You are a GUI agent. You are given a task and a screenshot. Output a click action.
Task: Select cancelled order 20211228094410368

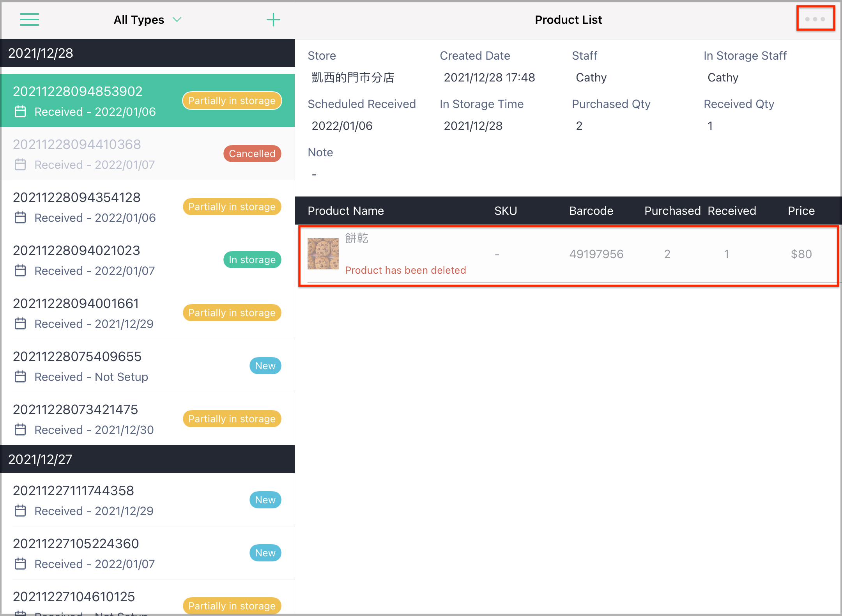(x=148, y=154)
